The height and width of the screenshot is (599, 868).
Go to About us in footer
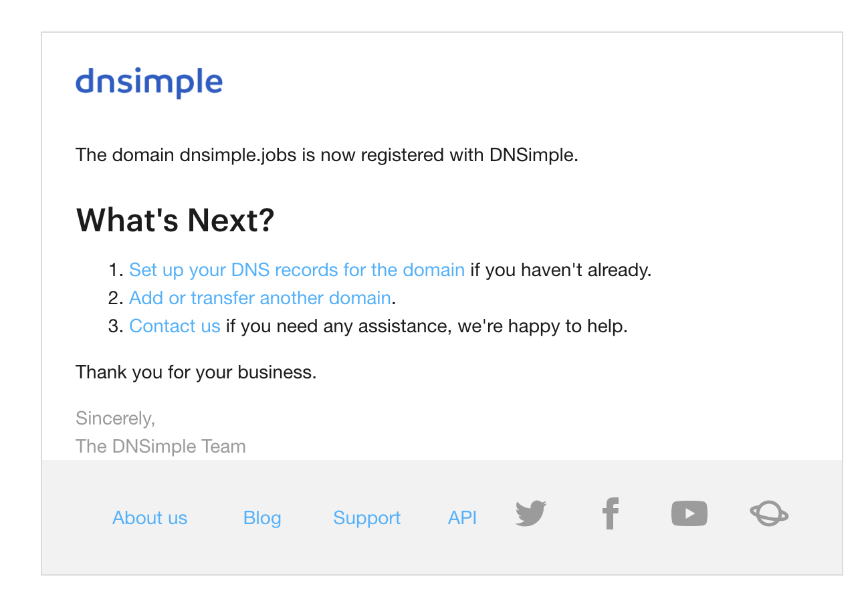(x=150, y=518)
